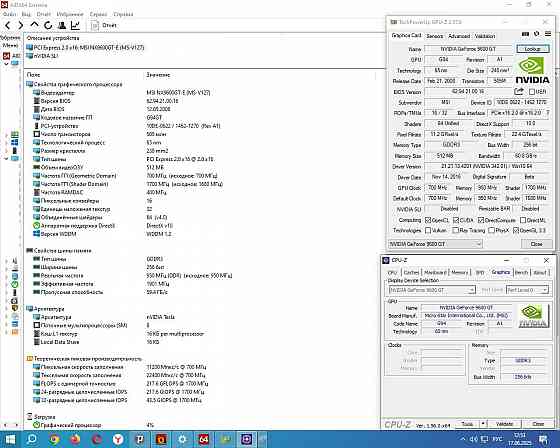Select the nVIDIA SLI device row
Screen dimensions: 560x448
(x=42, y=56)
